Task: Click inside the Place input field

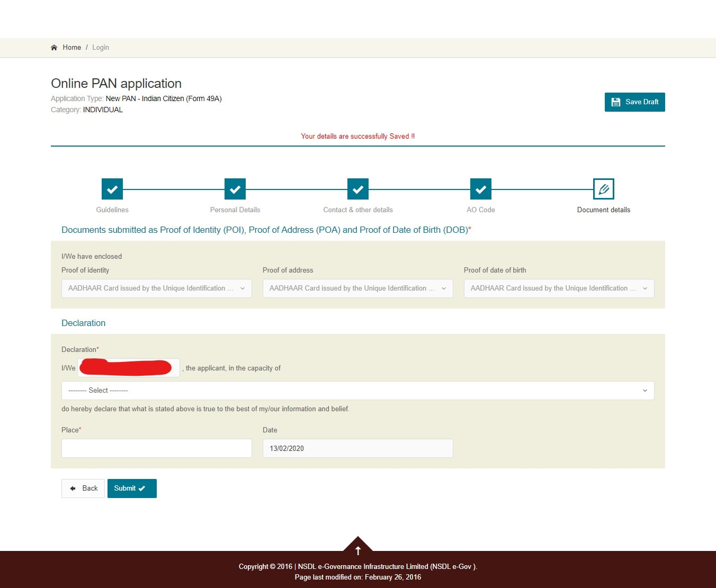Action: pos(156,448)
